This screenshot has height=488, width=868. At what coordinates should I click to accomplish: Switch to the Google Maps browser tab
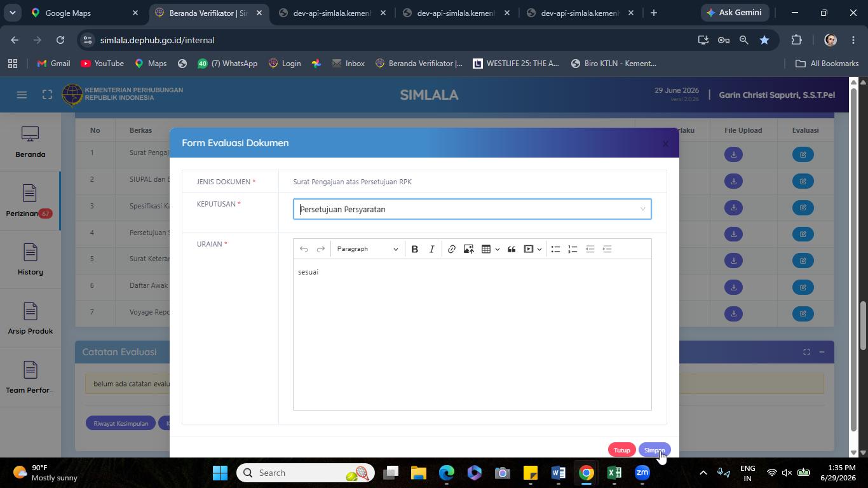86,13
